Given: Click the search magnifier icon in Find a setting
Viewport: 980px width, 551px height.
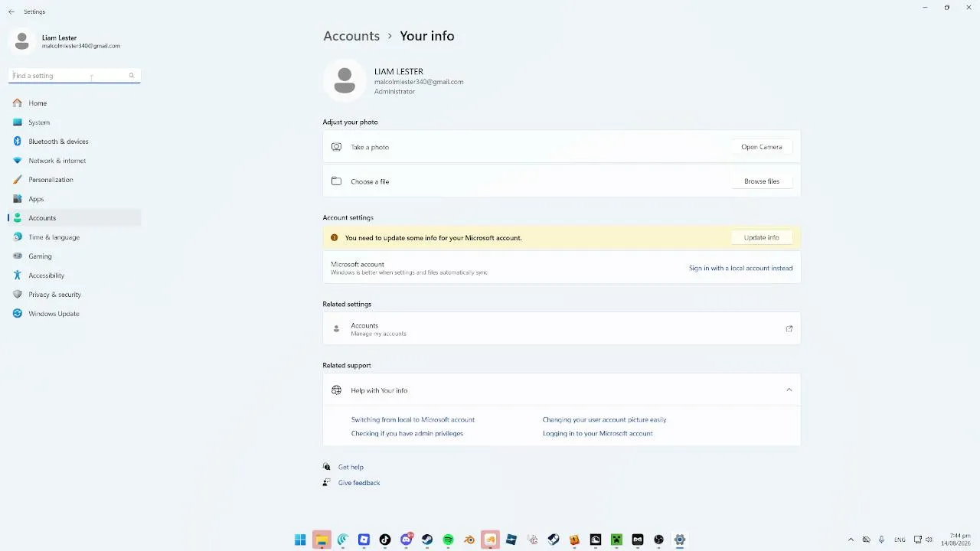Looking at the screenshot, I should (x=132, y=75).
